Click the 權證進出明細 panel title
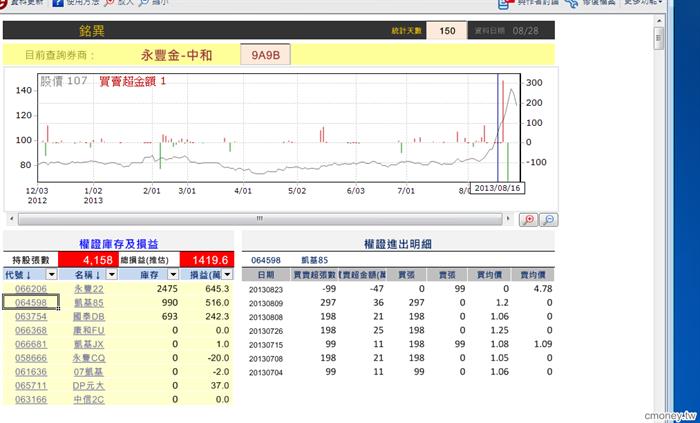 click(398, 244)
